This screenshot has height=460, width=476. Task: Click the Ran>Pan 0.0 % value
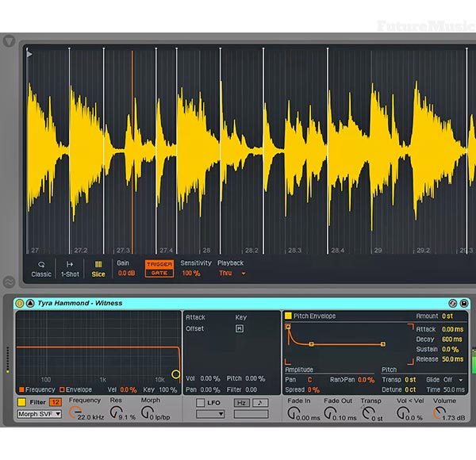pos(366,380)
